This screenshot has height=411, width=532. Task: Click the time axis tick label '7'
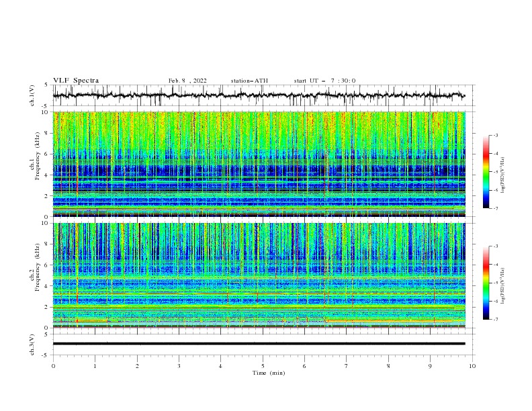click(346, 366)
